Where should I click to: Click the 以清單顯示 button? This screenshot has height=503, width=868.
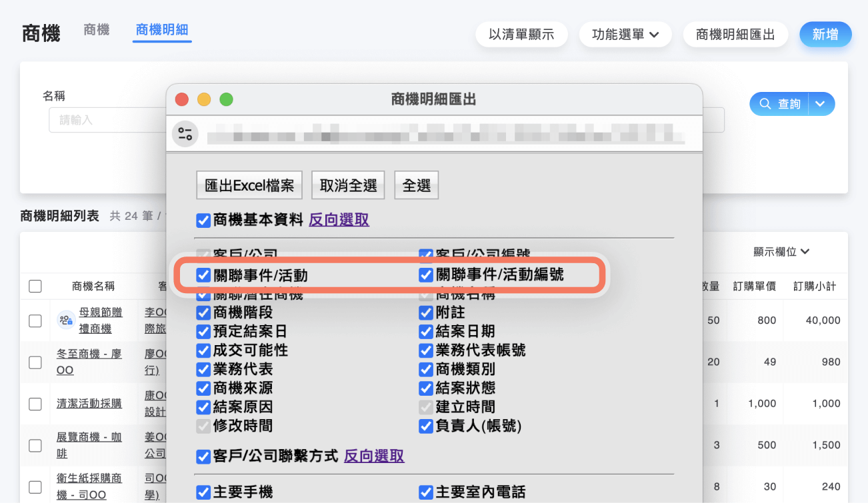click(x=521, y=35)
